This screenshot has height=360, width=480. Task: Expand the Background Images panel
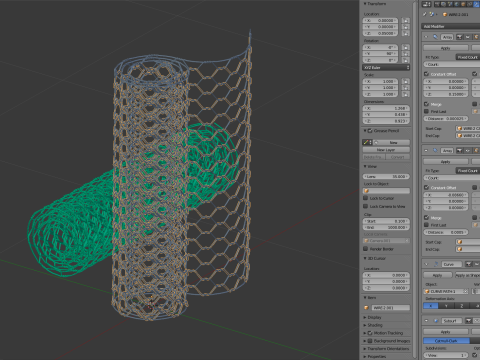click(x=365, y=341)
